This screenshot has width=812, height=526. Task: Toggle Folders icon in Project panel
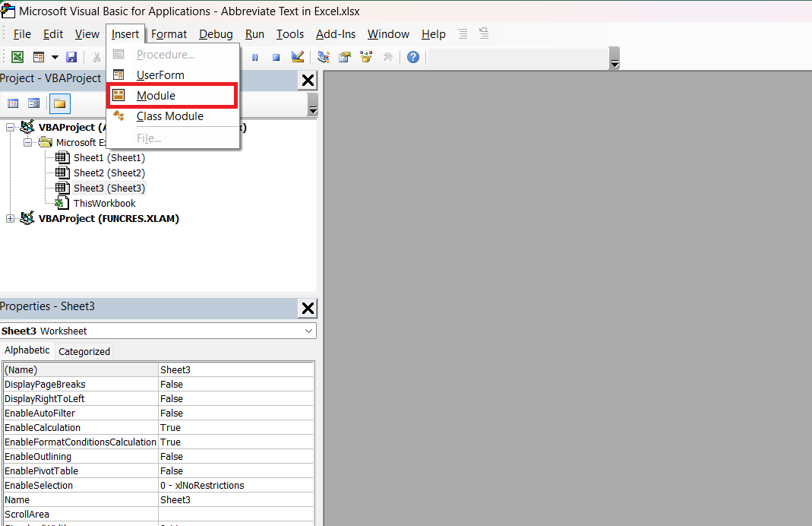point(59,103)
